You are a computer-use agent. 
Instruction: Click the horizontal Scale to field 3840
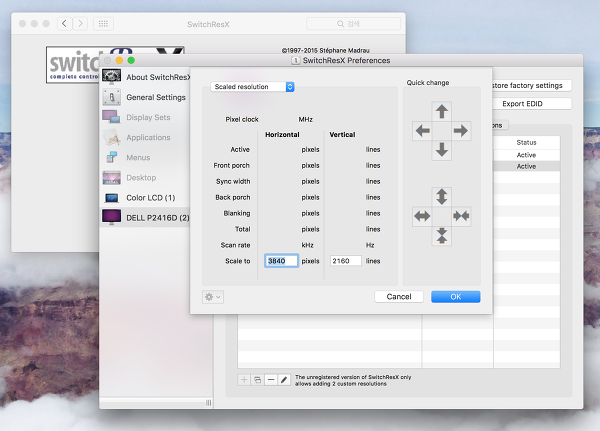click(281, 261)
